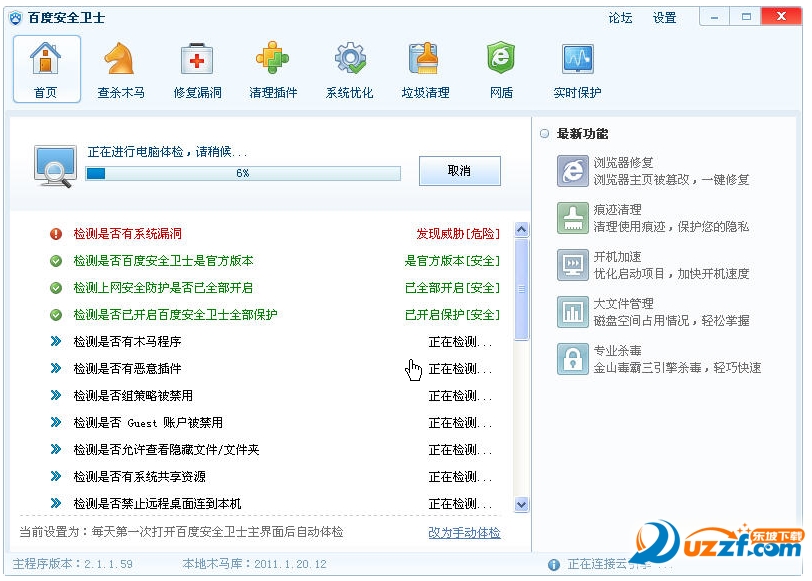Click the info icon in status bar
The height and width of the screenshot is (581, 812).
[554, 565]
